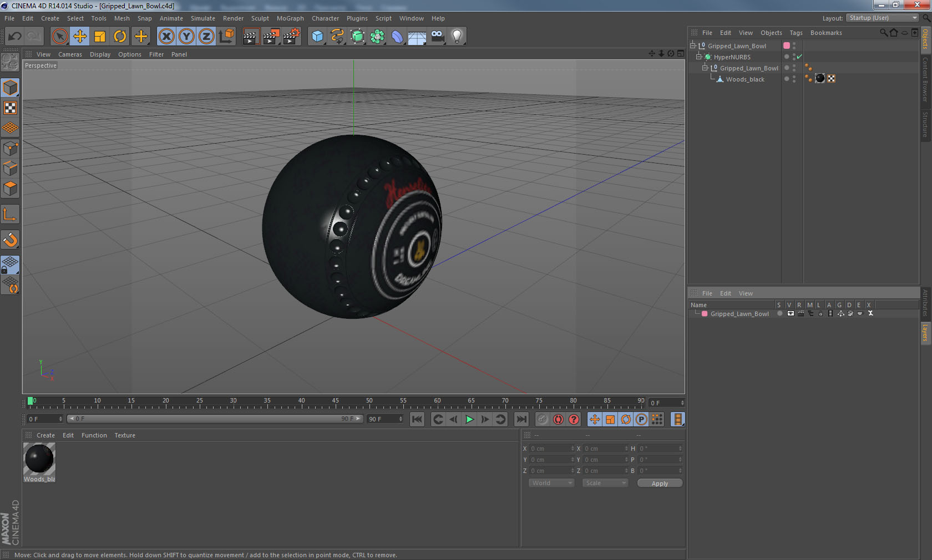
Task: Open Render Settings icon
Action: coord(291,37)
